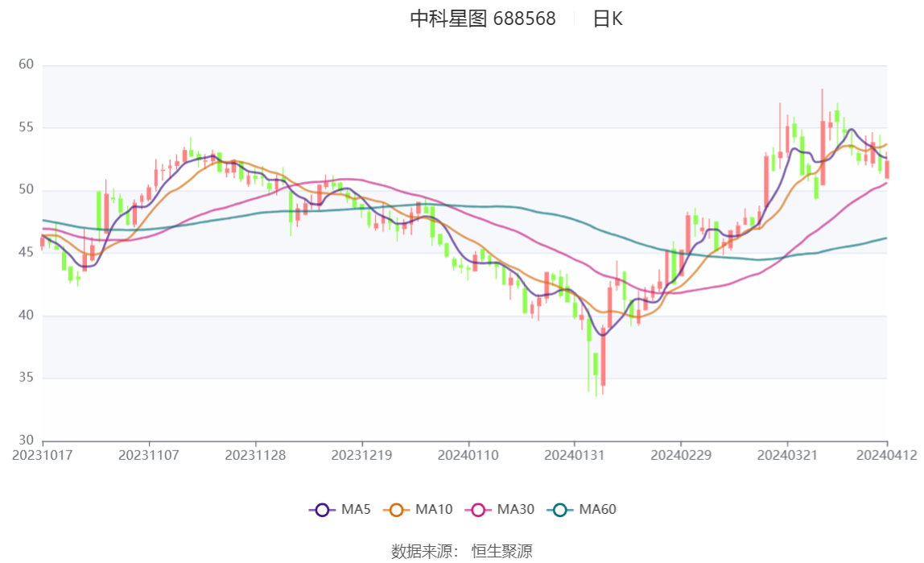924x563 pixels.
Task: Click the 数据来源 恒生聚源 source text
Action: click(461, 552)
